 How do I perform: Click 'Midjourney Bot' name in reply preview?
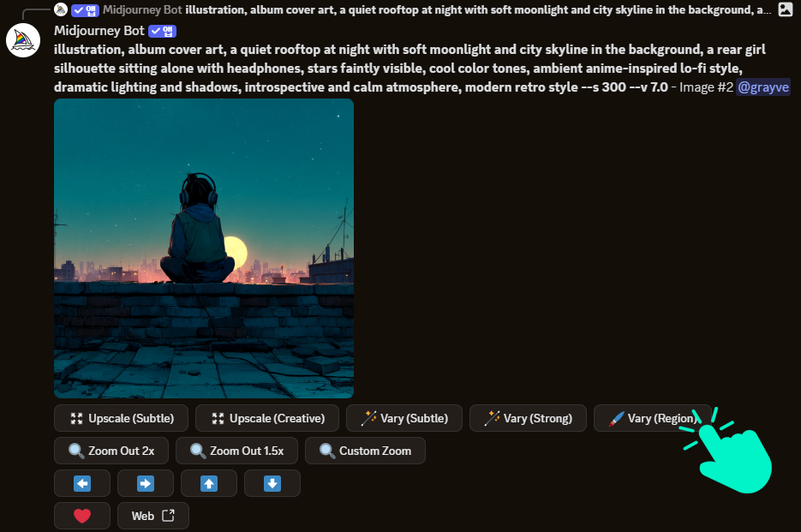(x=142, y=9)
